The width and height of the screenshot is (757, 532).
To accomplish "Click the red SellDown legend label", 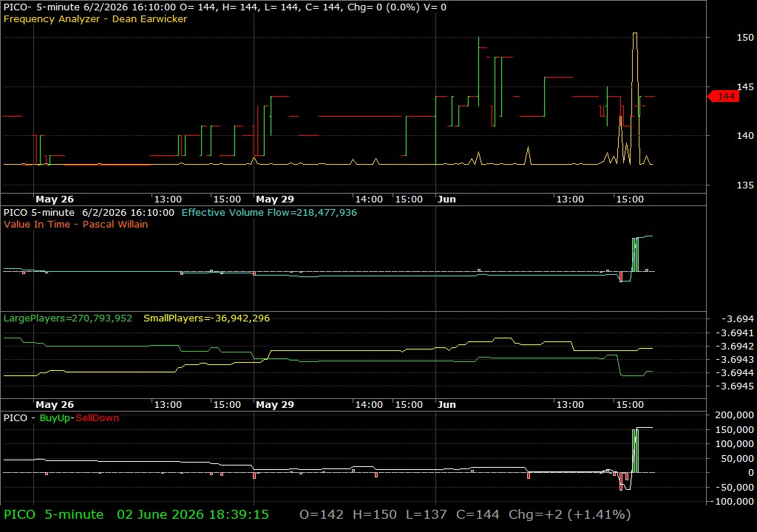I will [x=97, y=417].
